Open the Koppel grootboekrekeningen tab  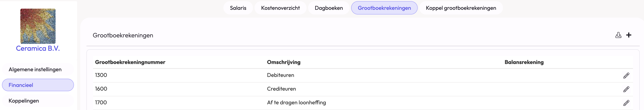[461, 8]
